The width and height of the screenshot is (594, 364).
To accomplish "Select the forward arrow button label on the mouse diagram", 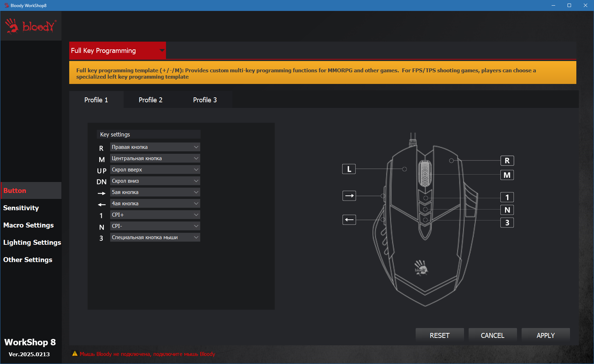I will [349, 196].
